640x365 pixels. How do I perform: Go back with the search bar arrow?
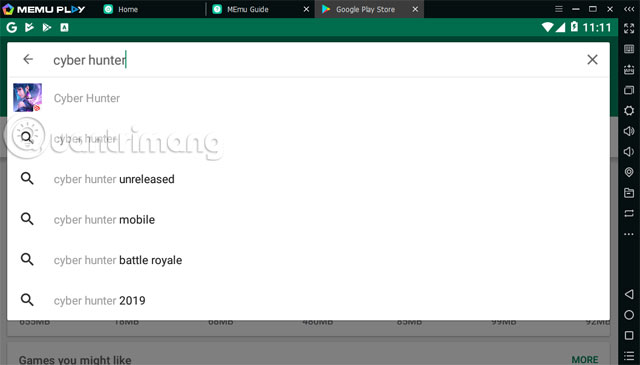(x=28, y=59)
